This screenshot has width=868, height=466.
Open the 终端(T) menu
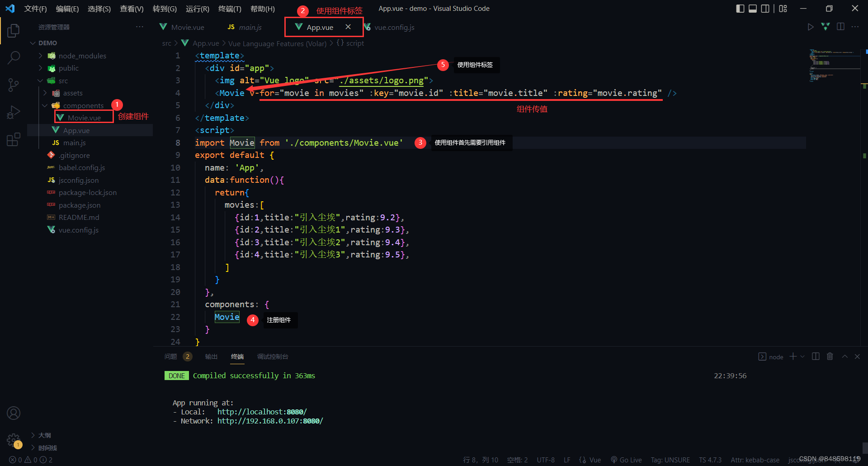[230, 9]
